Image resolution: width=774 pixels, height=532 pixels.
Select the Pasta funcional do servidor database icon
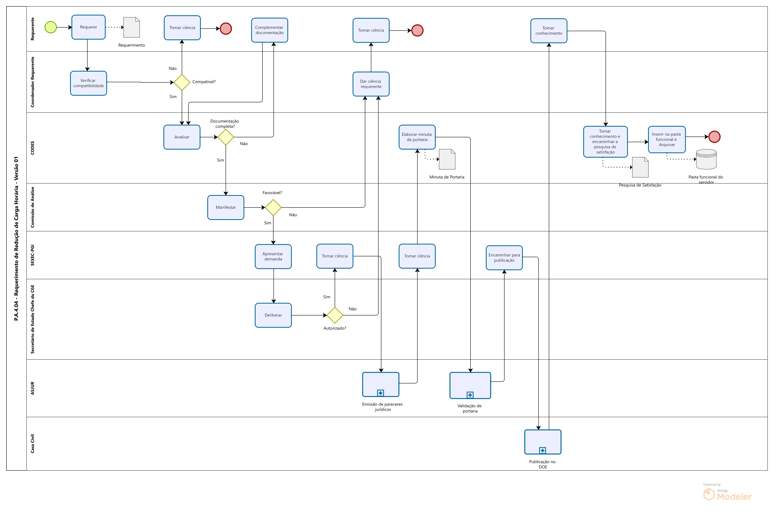click(706, 159)
